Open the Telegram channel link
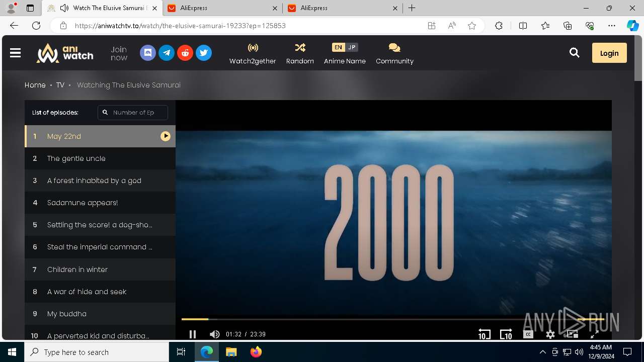The width and height of the screenshot is (644, 362). click(x=167, y=53)
